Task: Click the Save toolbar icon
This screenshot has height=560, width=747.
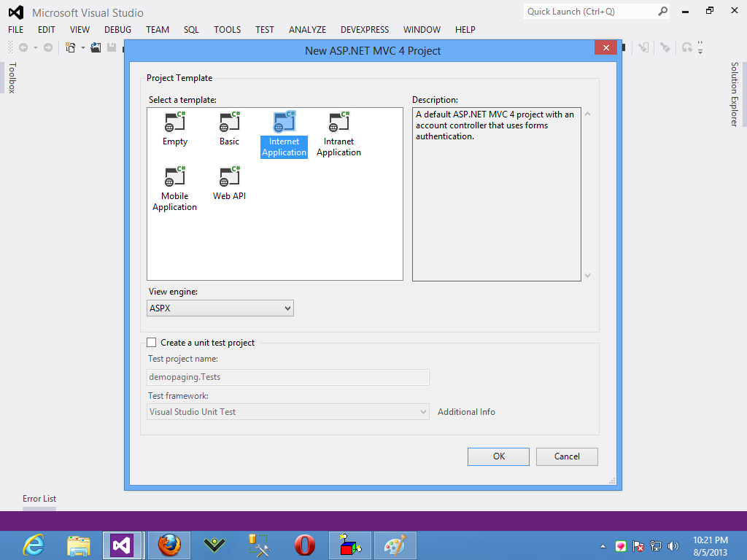Action: pyautogui.click(x=112, y=47)
